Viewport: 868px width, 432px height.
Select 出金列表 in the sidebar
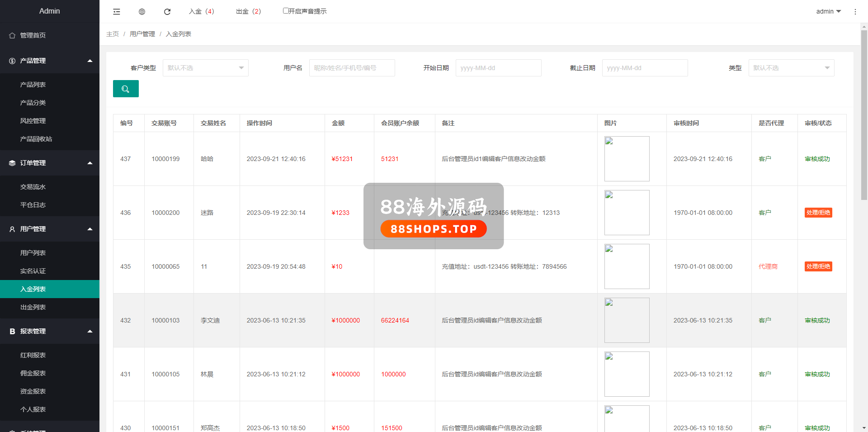[33, 307]
